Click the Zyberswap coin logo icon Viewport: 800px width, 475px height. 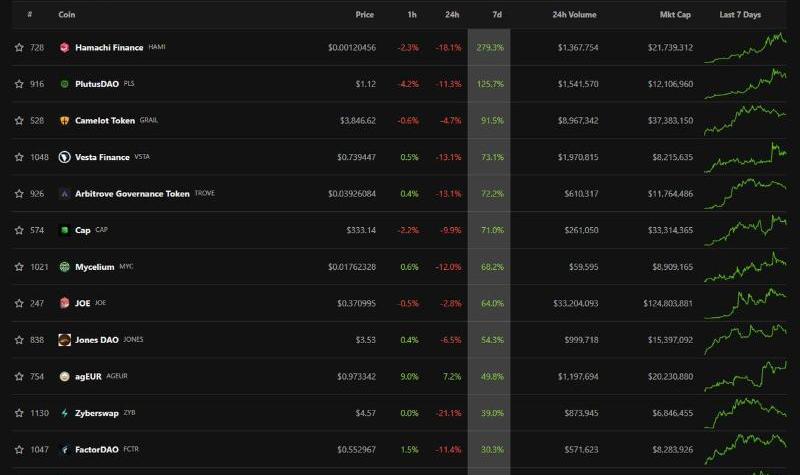65,413
